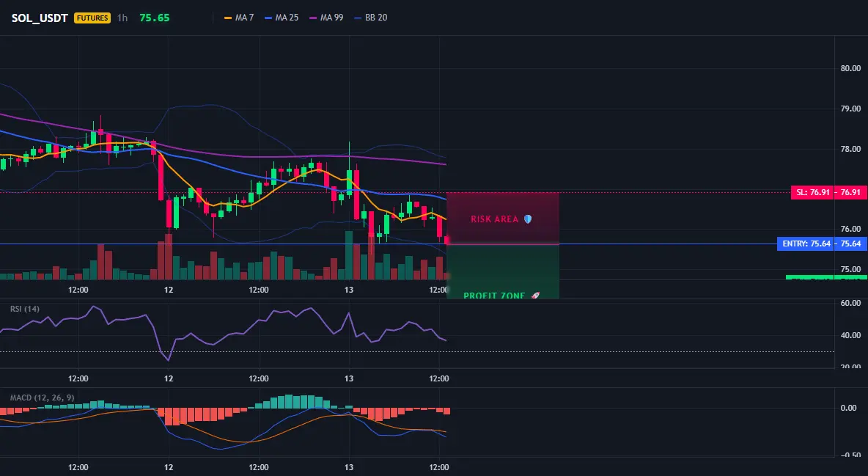Click the 78.00 price axis label
The image size is (868, 476).
pos(851,149)
